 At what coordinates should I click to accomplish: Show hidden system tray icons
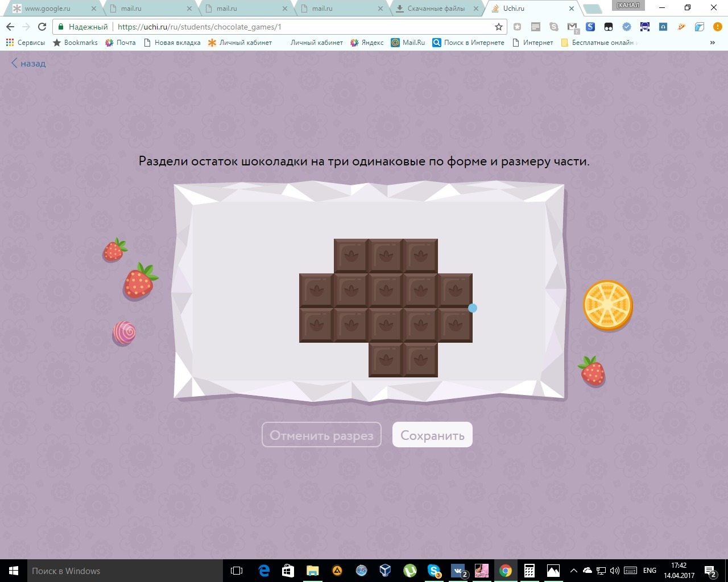click(573, 571)
